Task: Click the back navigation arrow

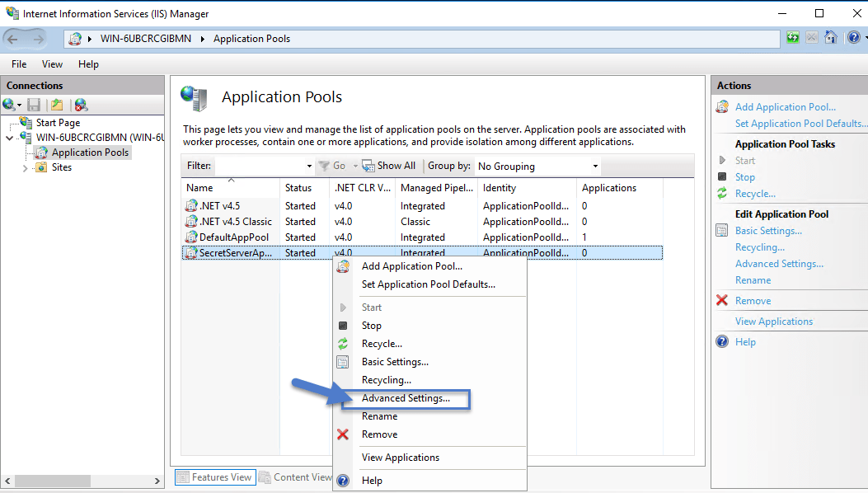Action: 12,39
